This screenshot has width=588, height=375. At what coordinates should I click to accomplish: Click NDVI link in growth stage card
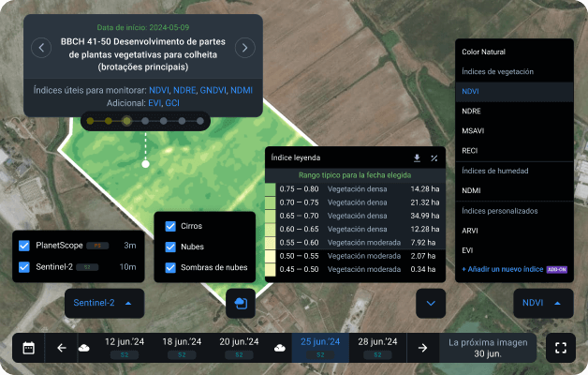[x=159, y=90]
